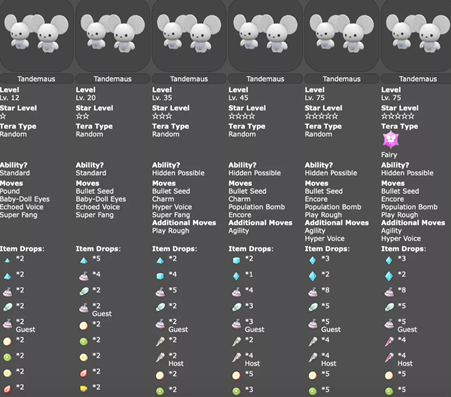Select the yellow item icon at bottom of Lv. 20 column

click(x=84, y=389)
